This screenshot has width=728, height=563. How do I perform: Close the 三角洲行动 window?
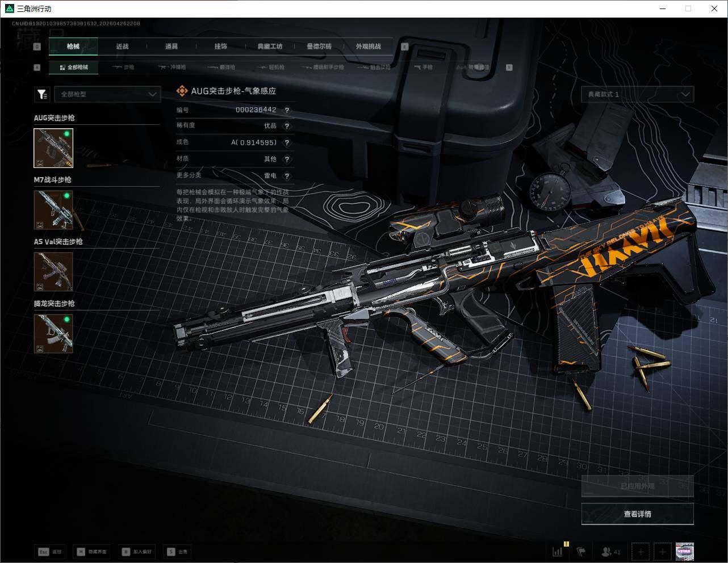pyautogui.click(x=714, y=9)
